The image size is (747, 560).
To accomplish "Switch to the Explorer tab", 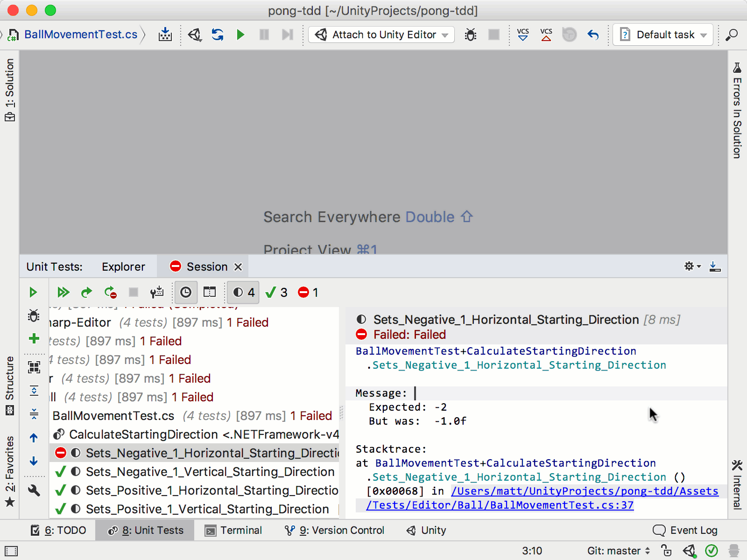I will coord(123,267).
